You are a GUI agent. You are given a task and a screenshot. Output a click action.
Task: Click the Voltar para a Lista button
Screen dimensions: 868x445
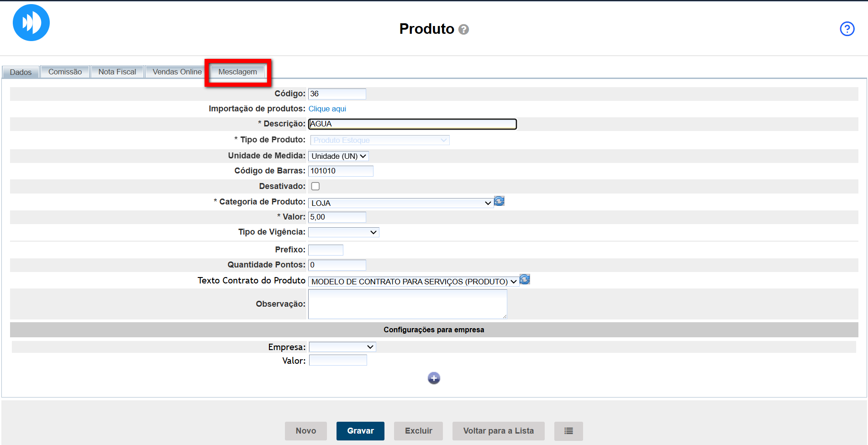pyautogui.click(x=498, y=431)
